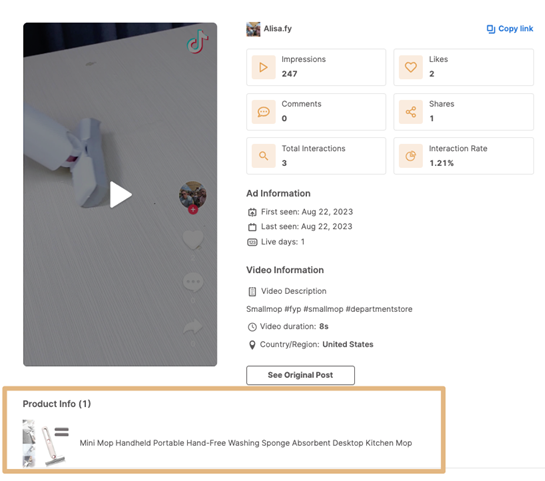This screenshot has width=545, height=481.
Task: Copy link to this ad
Action: pos(510,29)
